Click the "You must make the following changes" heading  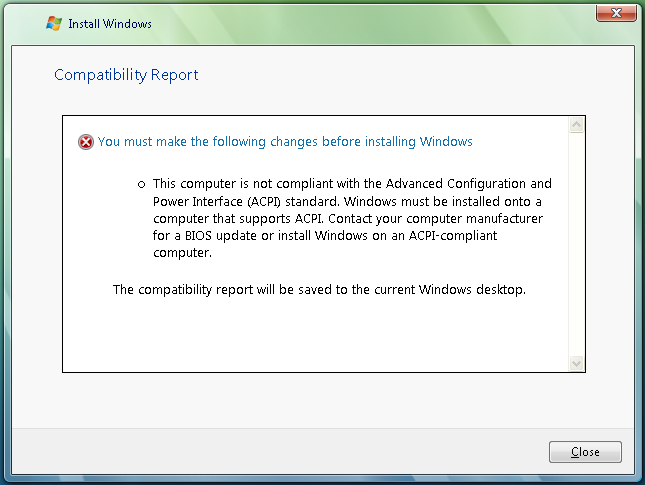285,142
